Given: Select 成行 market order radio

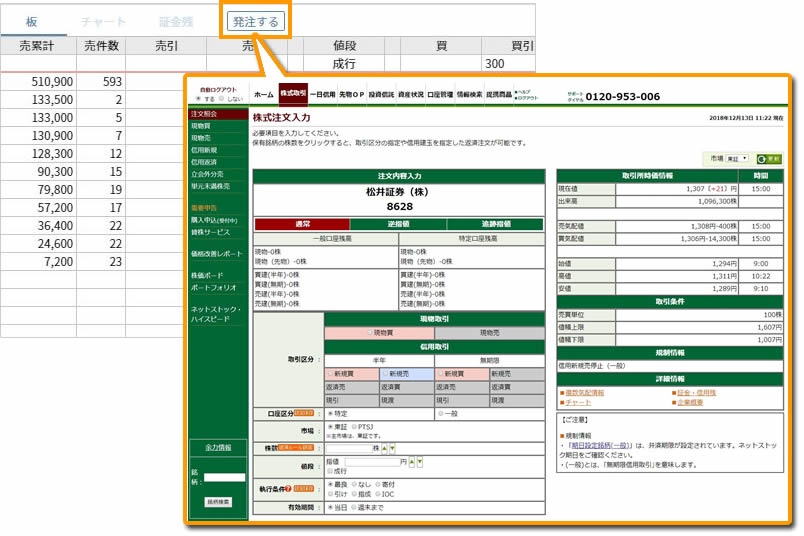Looking at the screenshot, I should click(330, 471).
